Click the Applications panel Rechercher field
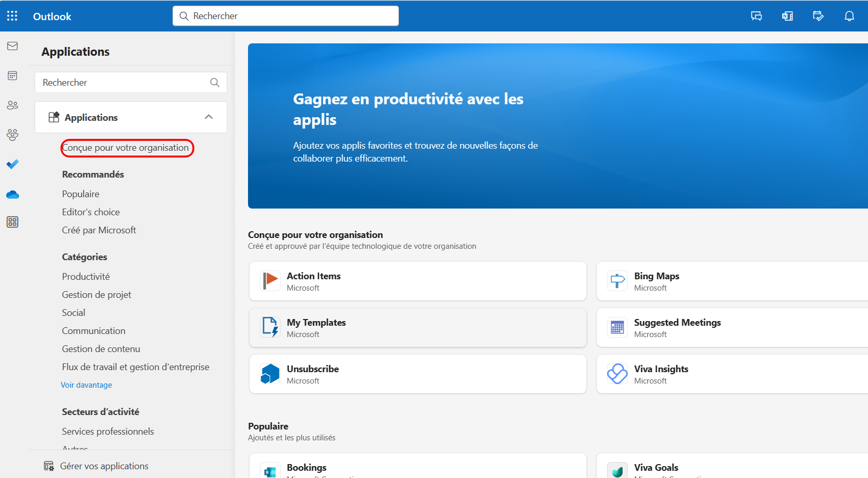The image size is (868, 478). click(x=131, y=83)
